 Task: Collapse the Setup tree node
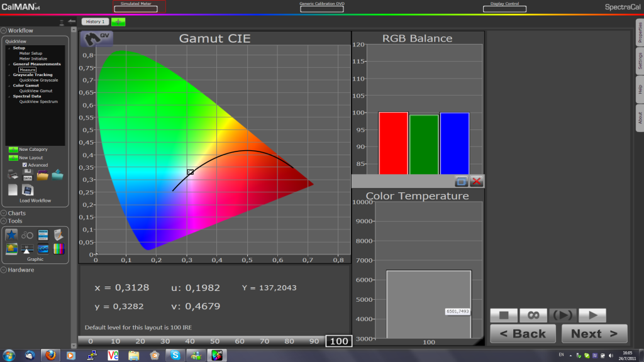[9, 48]
